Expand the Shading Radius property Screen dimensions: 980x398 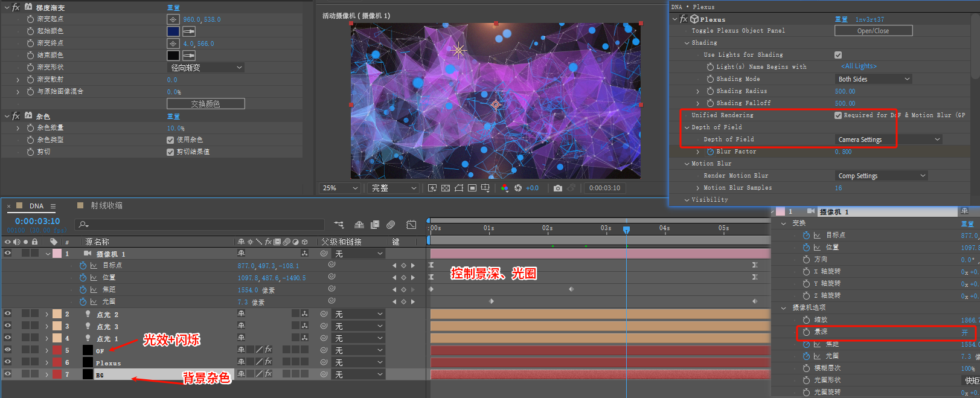698,91
